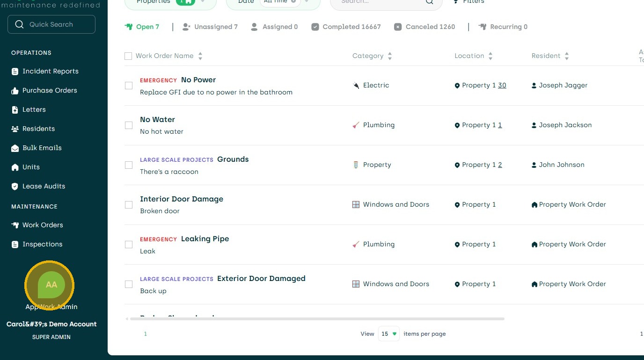
Task: Open Incident Reports in the sidebar
Action: (45, 72)
